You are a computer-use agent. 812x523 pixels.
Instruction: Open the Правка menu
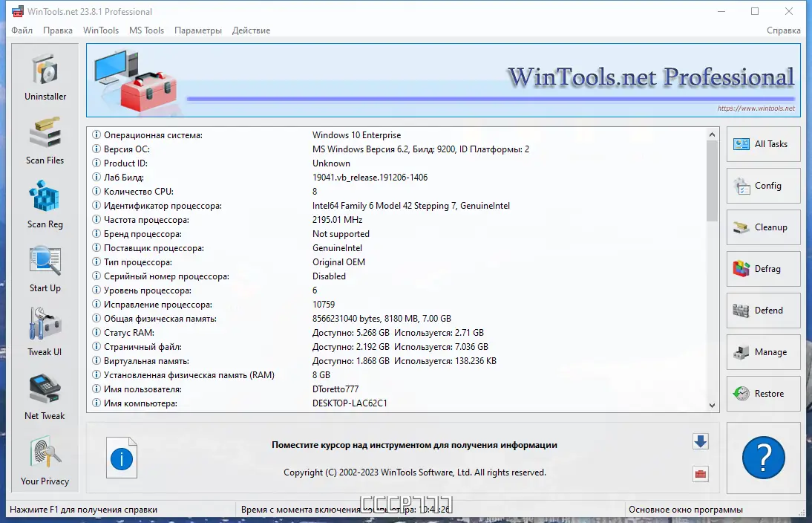[x=57, y=30]
